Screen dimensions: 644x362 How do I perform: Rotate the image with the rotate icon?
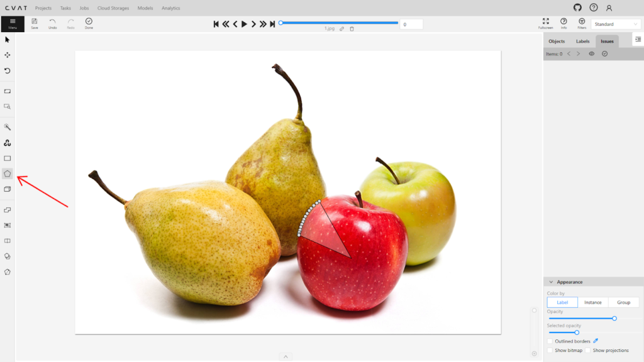[x=8, y=70]
